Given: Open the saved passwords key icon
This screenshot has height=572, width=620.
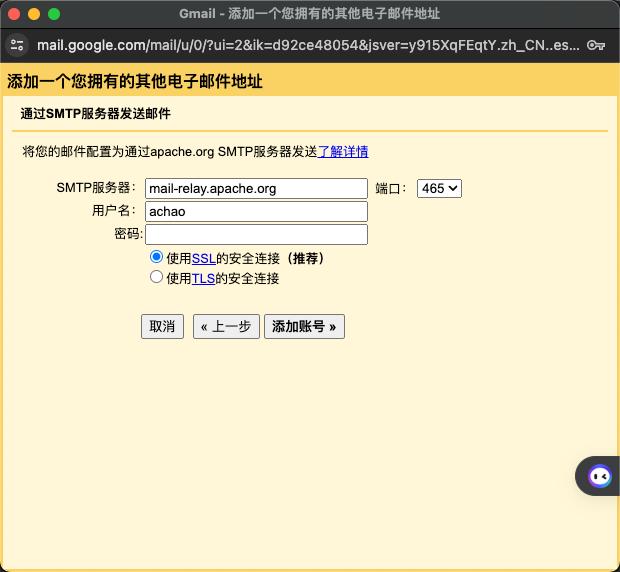Looking at the screenshot, I should [x=595, y=45].
